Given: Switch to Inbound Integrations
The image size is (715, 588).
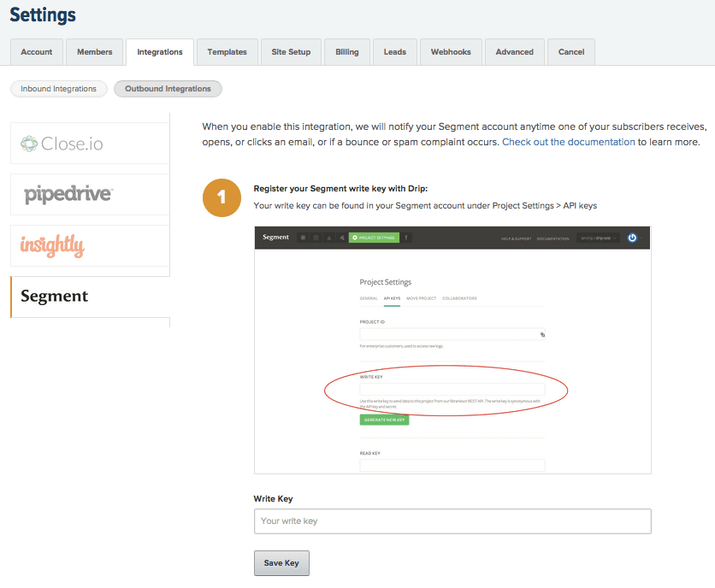Looking at the screenshot, I should (58, 88).
